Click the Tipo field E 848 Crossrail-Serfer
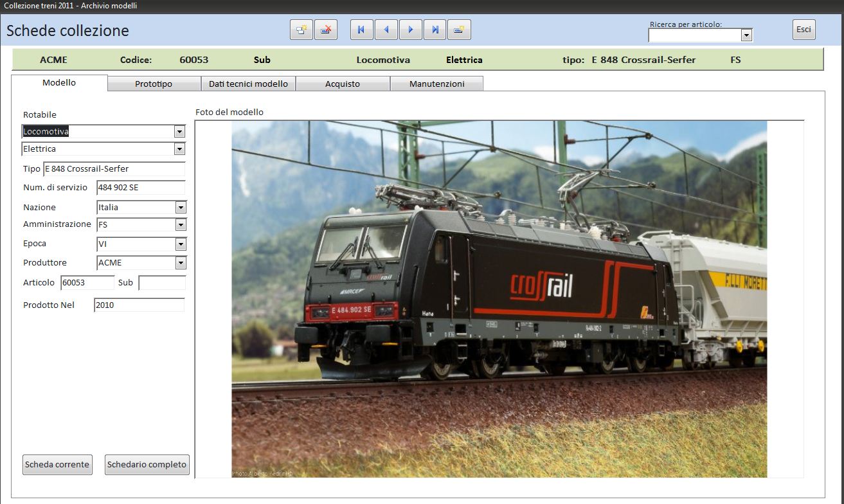Viewport: 844px width, 504px height. point(114,169)
